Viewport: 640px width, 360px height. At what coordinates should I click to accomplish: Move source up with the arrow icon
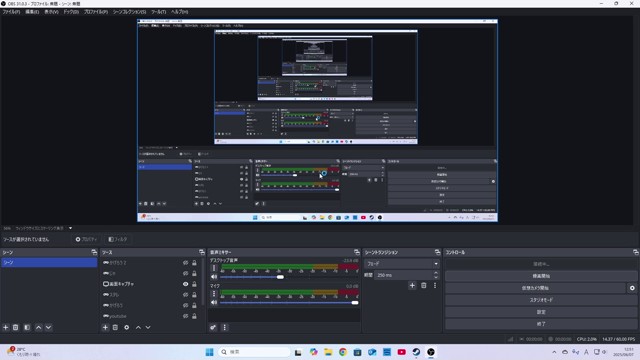pyautogui.click(x=138, y=327)
